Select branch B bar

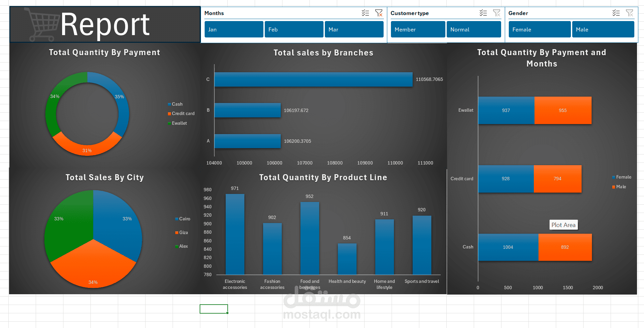tap(248, 110)
